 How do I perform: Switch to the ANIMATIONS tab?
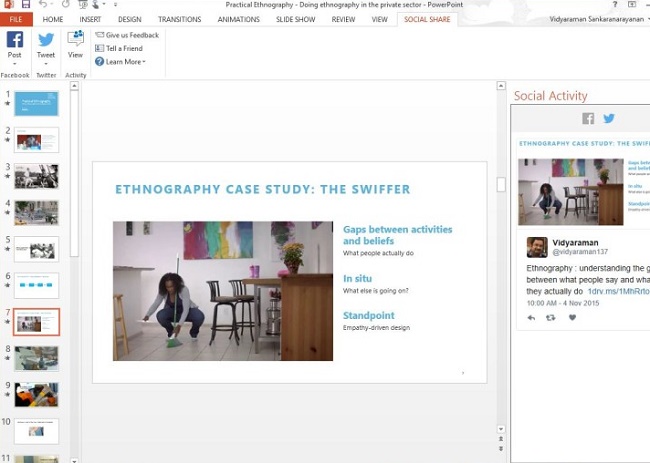coord(238,19)
